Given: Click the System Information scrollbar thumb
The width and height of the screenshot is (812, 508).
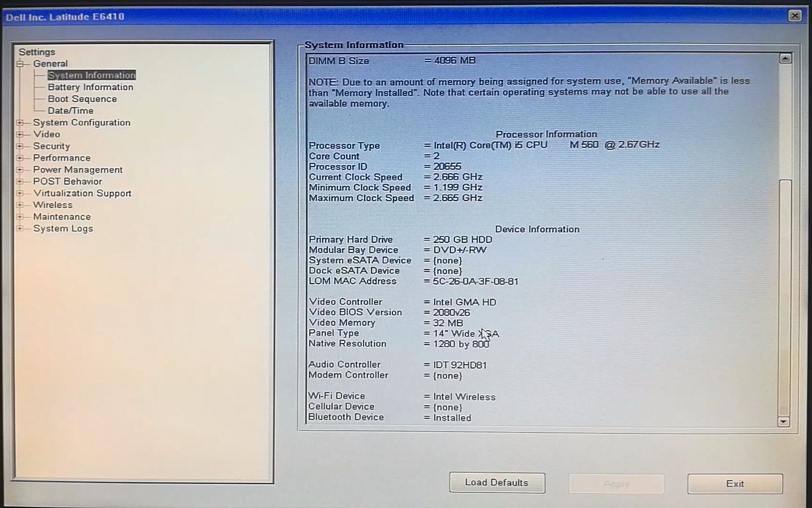Looking at the screenshot, I should tap(784, 298).
